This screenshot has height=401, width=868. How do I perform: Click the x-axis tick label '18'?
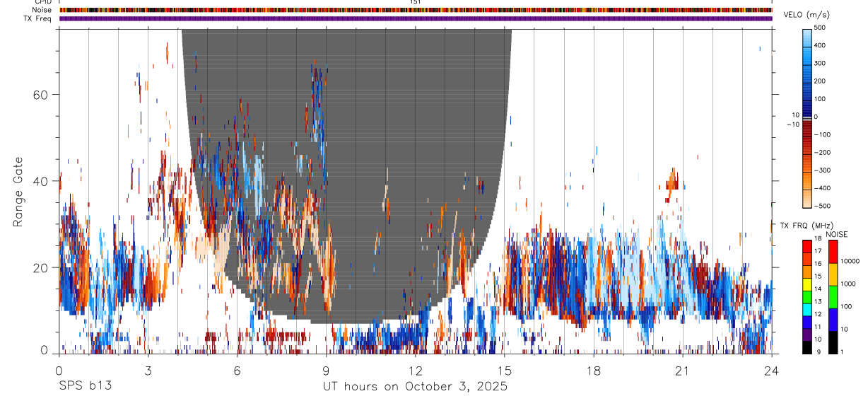[x=593, y=371]
